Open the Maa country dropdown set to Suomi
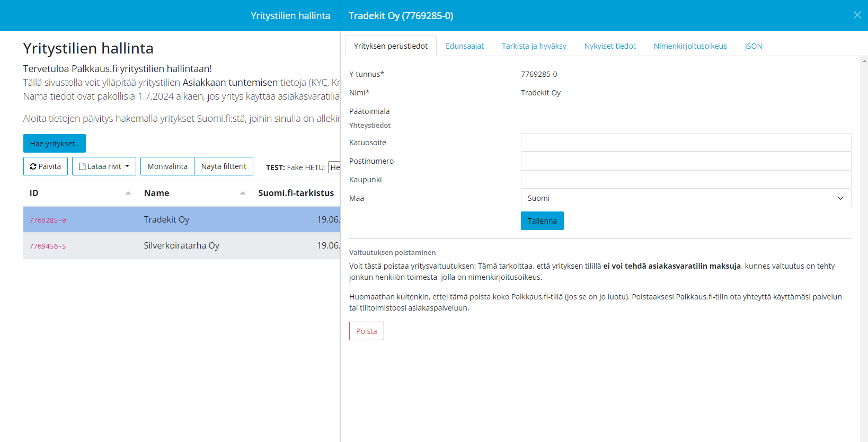The height and width of the screenshot is (442, 868). 686,198
